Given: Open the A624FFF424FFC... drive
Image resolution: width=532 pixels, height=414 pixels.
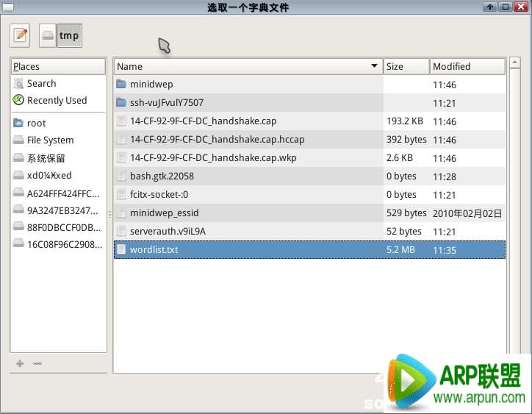Looking at the screenshot, I should [58, 193].
